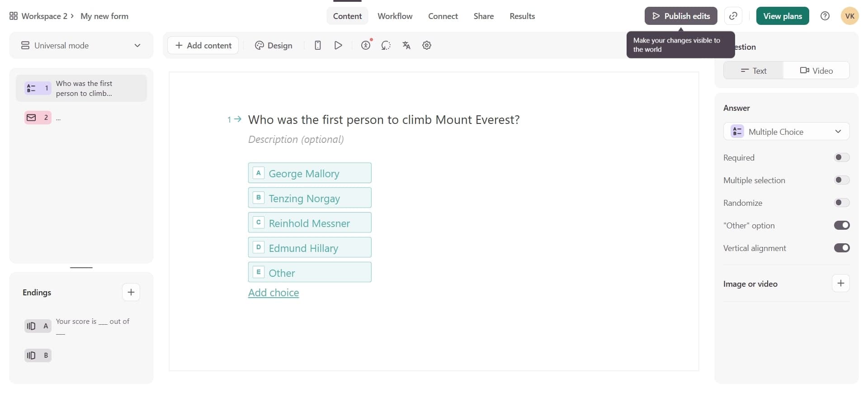Viewport: 868px width, 393px height.
Task: Switch to the Workflow tab
Action: click(395, 16)
